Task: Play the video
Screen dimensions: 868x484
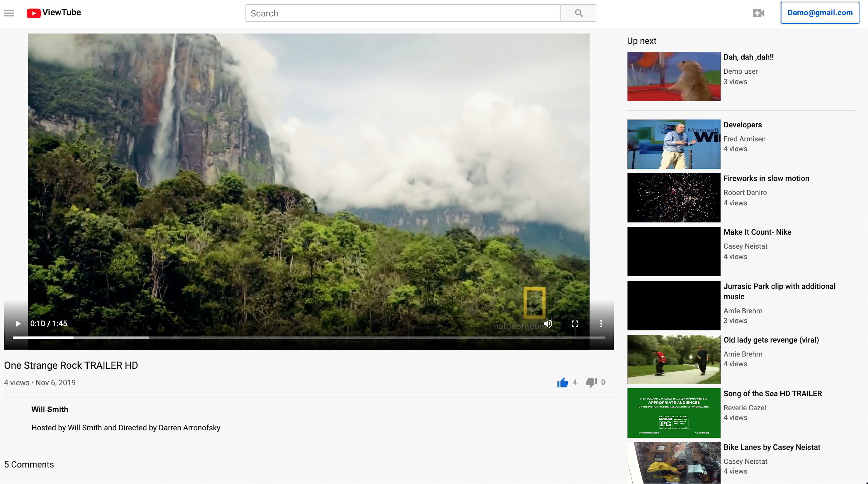Action: coord(18,324)
